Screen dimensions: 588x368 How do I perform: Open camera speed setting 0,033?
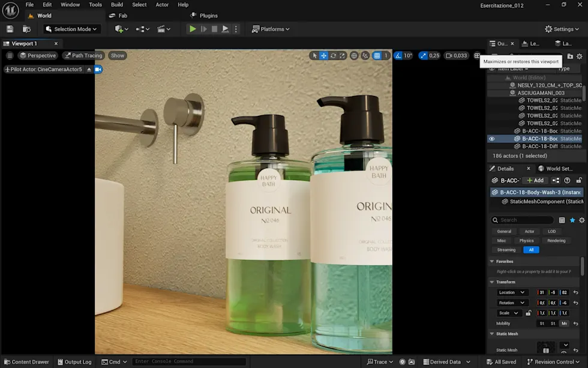click(457, 55)
